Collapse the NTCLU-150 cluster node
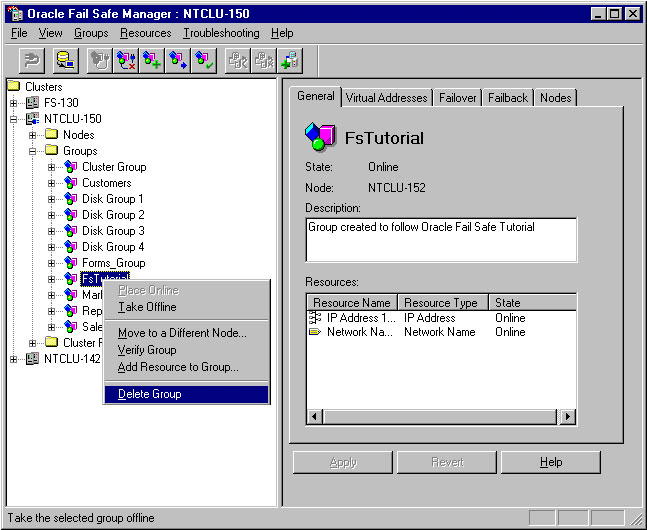647x530 pixels. 14,119
